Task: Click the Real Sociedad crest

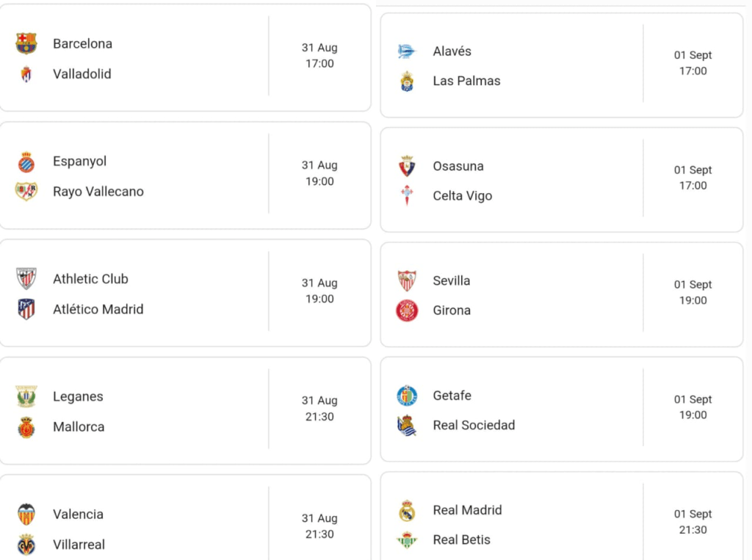Action: click(407, 426)
